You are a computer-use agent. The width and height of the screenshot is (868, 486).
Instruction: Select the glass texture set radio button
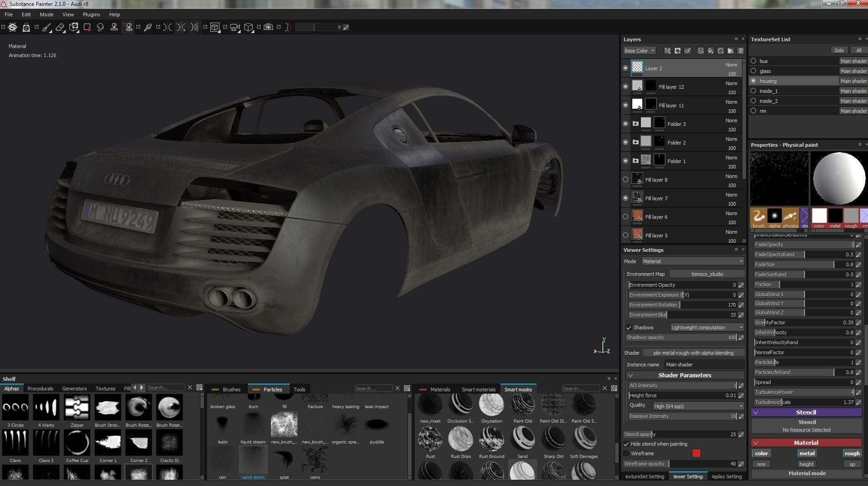tap(753, 71)
